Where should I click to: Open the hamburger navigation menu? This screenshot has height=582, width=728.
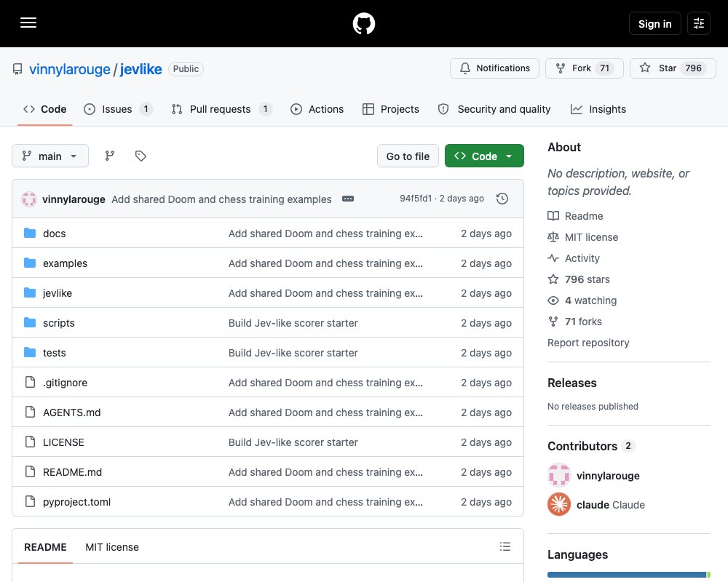click(28, 23)
